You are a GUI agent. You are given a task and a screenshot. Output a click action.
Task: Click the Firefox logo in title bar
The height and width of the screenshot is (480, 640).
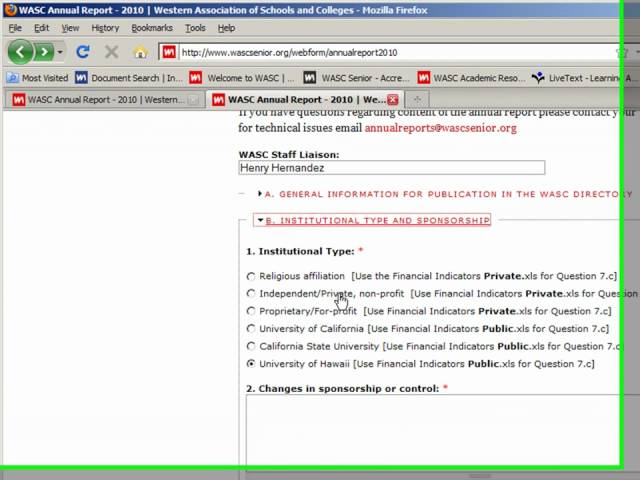pyautogui.click(x=10, y=9)
